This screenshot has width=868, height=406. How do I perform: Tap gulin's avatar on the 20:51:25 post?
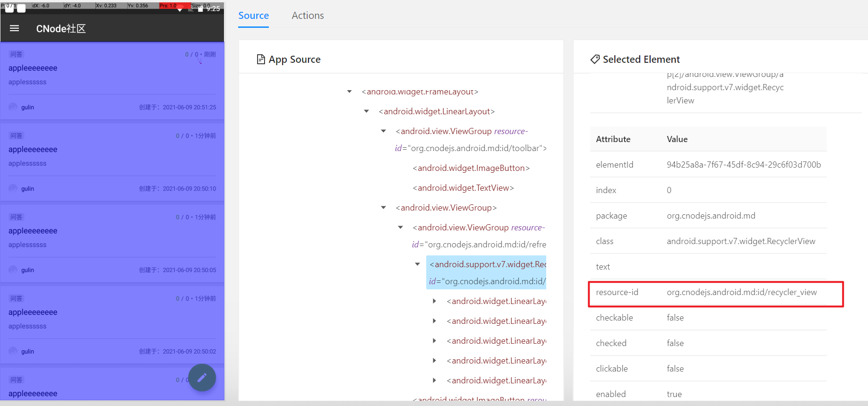pos(13,107)
